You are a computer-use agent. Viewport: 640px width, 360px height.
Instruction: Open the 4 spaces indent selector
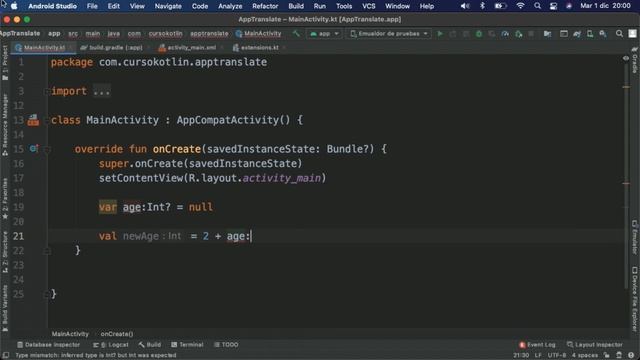point(584,356)
